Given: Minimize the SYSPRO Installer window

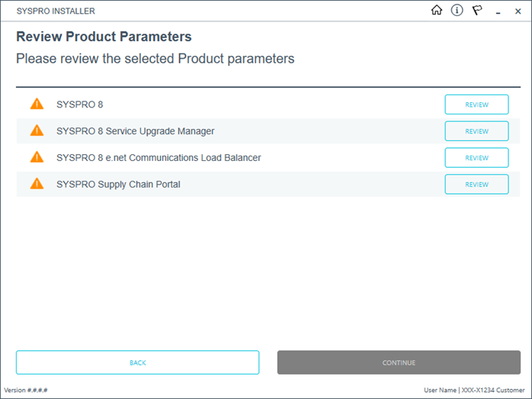Looking at the screenshot, I should click(498, 12).
